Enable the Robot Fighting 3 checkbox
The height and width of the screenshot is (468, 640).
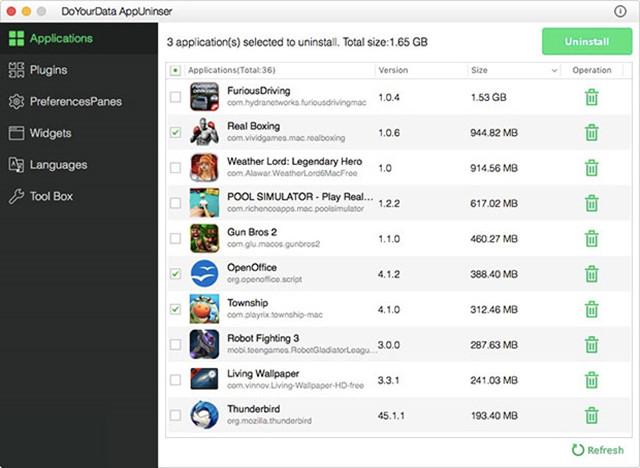(176, 344)
